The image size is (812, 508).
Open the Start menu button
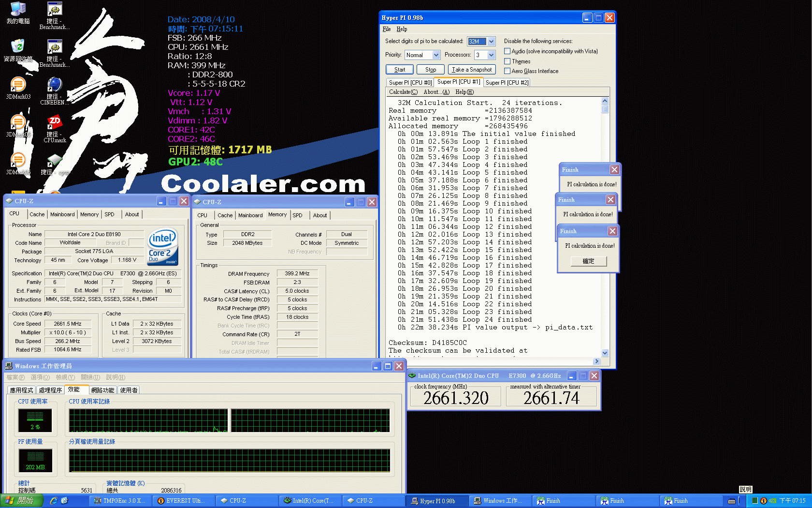[x=22, y=501]
